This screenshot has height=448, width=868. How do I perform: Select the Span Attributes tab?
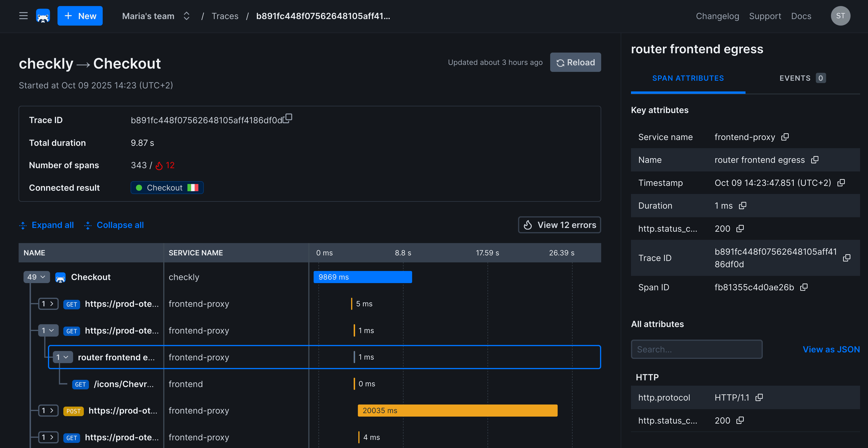pos(688,78)
